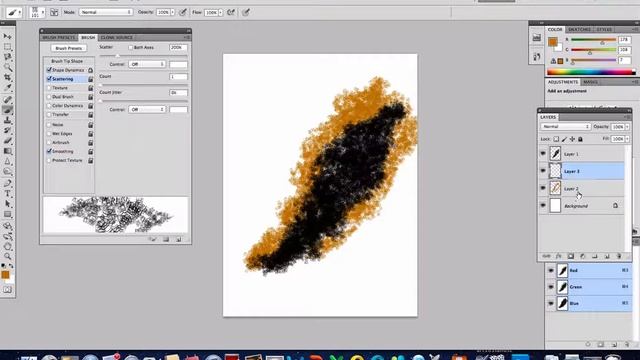The image size is (640, 360).
Task: Open layer Fill dropdown arrow
Action: click(x=627, y=139)
